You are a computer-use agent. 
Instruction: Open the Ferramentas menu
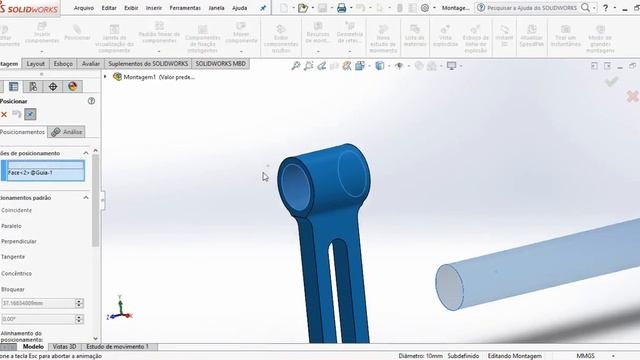[x=185, y=8]
